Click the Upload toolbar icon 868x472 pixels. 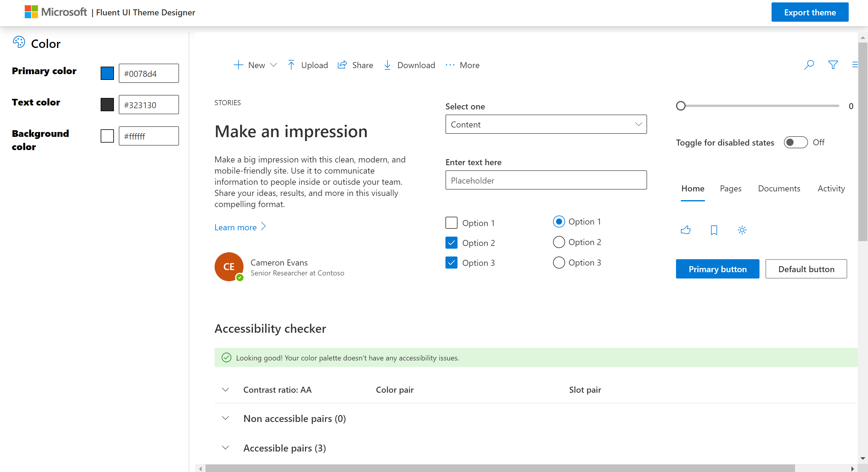[291, 65]
